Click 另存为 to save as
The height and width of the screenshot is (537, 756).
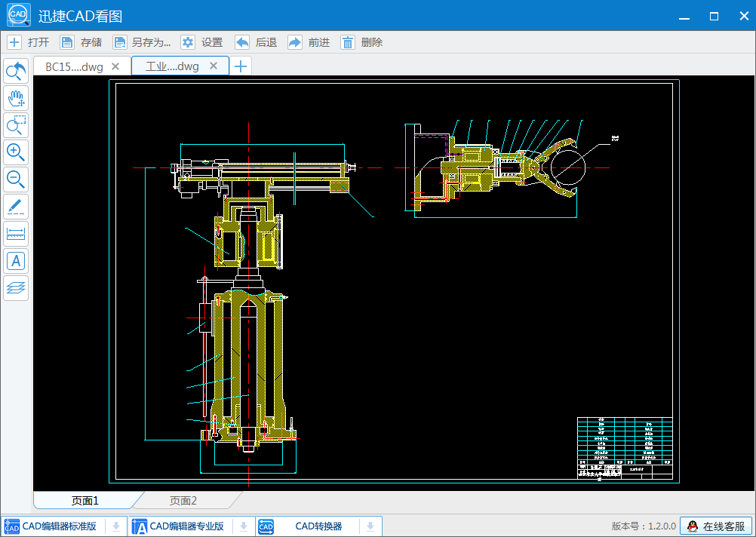(142, 42)
